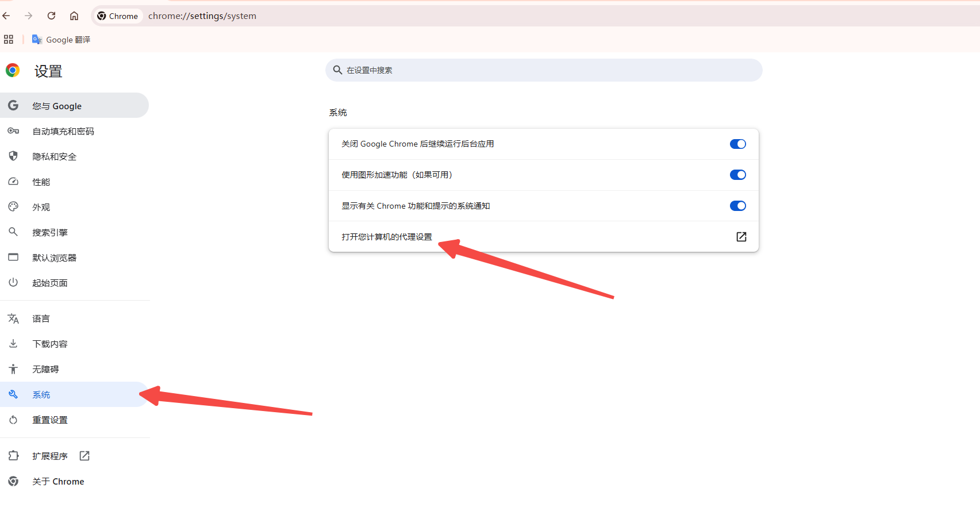980x507 pixels.
Task: Open 外观 settings in sidebar
Action: coord(41,208)
